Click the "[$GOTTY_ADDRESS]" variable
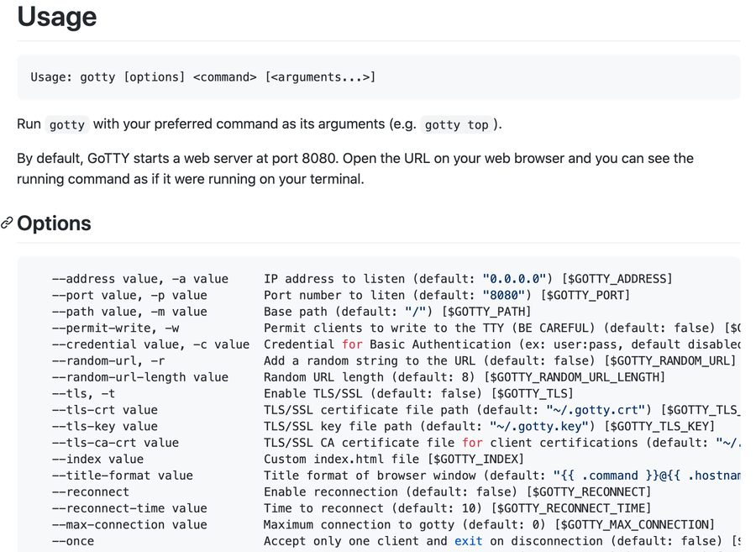The width and height of the screenshot is (756, 552). click(x=617, y=279)
